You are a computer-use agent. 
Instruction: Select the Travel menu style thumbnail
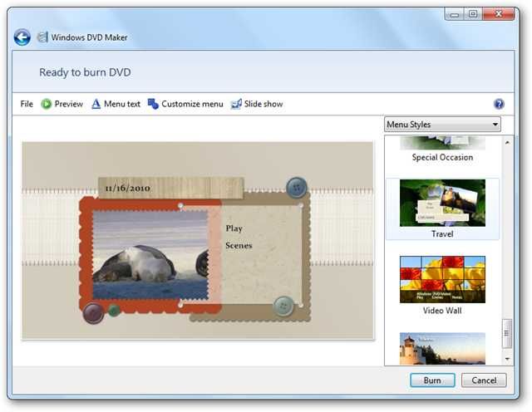[442, 203]
